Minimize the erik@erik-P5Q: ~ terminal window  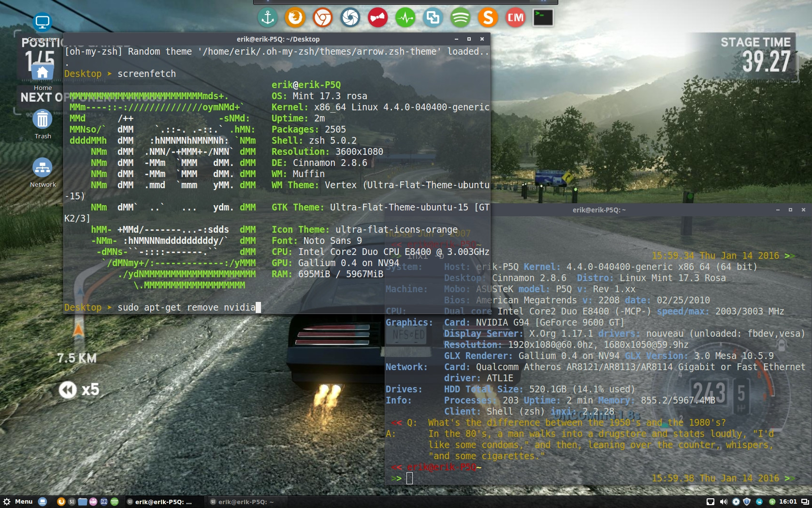tap(778, 210)
